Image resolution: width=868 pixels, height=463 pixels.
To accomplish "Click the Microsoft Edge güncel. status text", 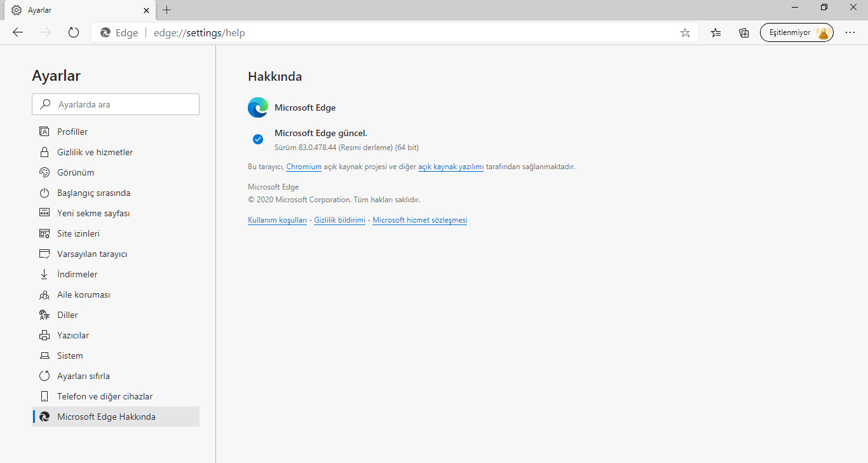I will click(321, 133).
